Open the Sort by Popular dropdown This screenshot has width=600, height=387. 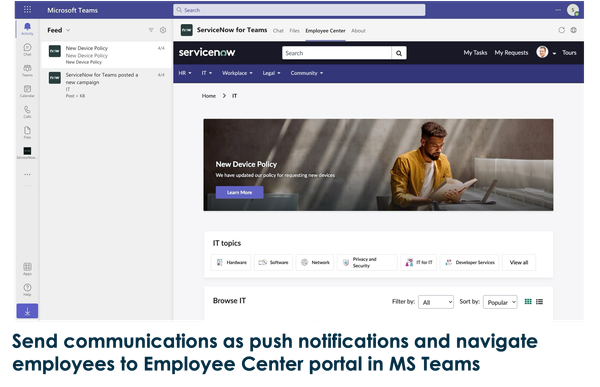(x=500, y=302)
